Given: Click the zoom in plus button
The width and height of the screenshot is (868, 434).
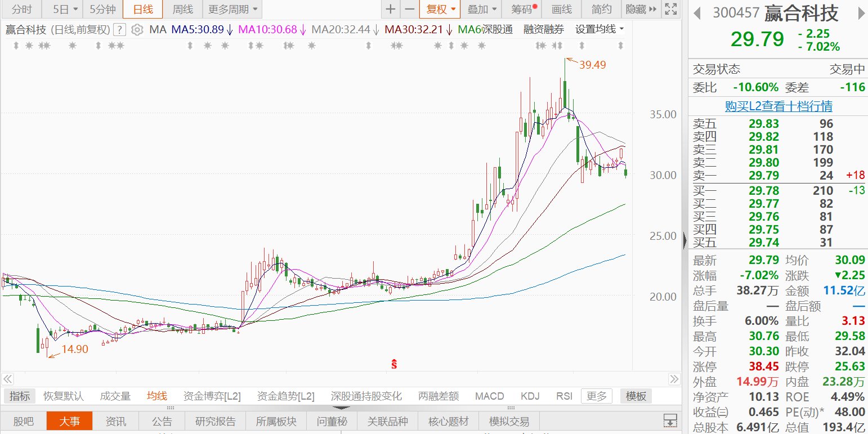Looking at the screenshot, I should 391,9.
